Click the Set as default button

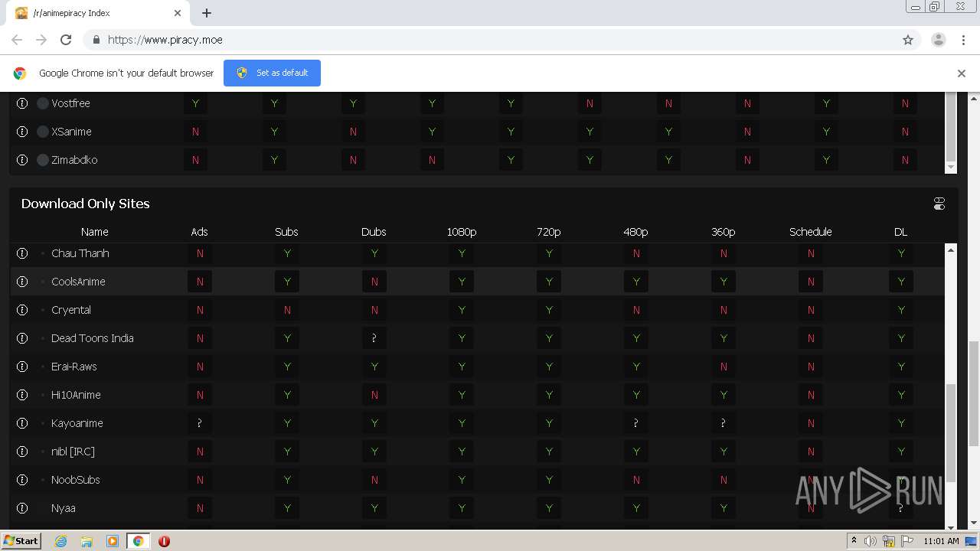(272, 73)
